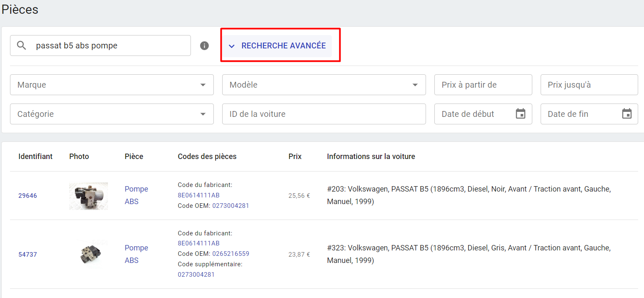
Task: Click the Identifiant column header
Action: 35,157
